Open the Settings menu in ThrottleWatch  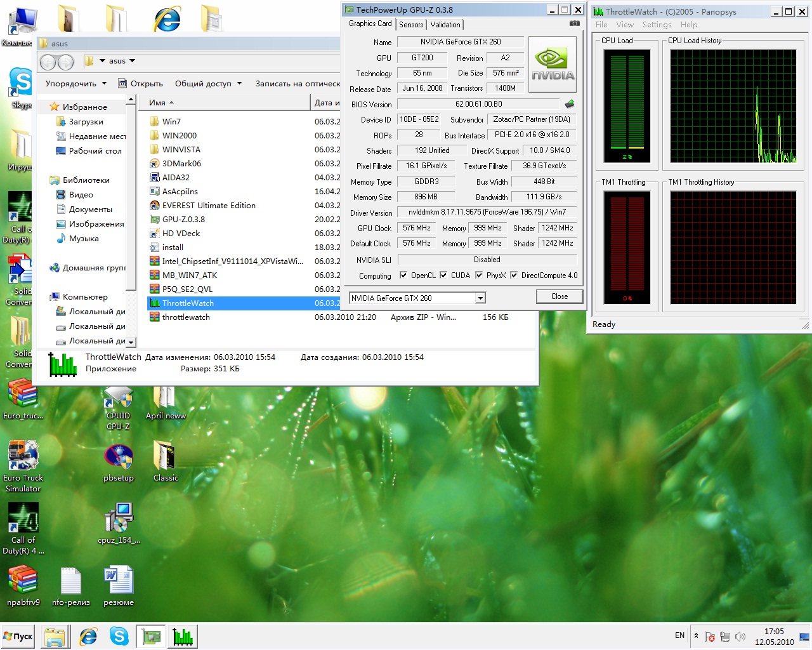pyautogui.click(x=657, y=25)
